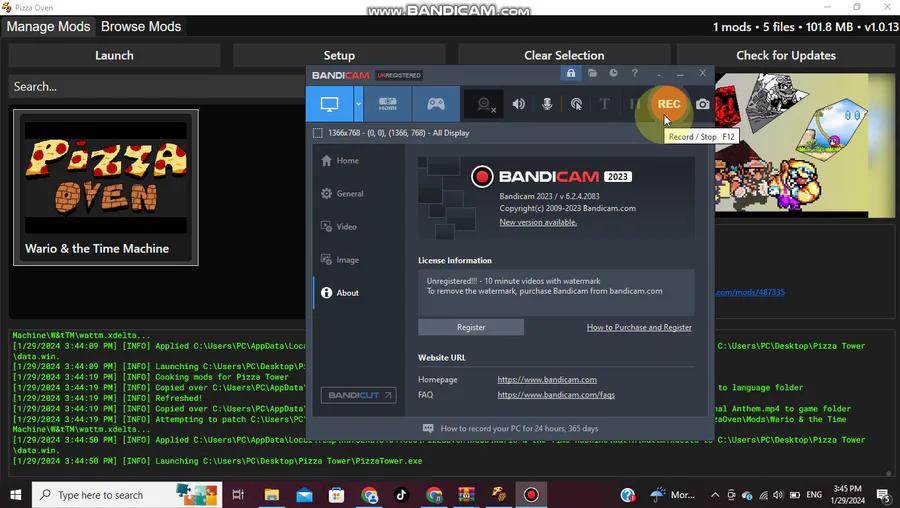This screenshot has width=900, height=508.
Task: Open Bandicam FAQ URL link
Action: point(556,395)
